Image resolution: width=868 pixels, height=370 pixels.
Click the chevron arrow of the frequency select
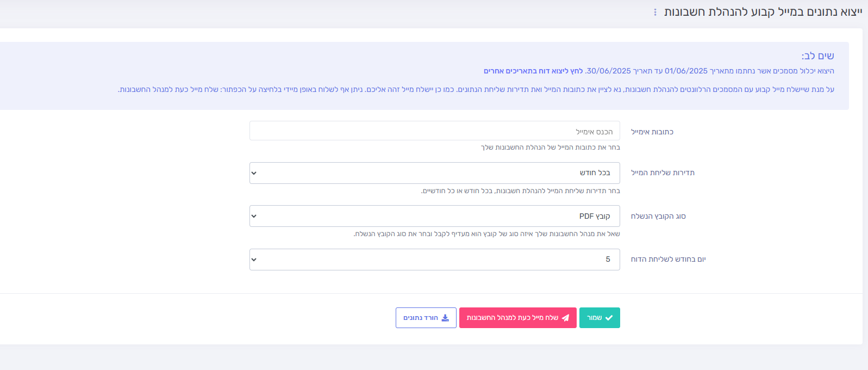(254, 173)
